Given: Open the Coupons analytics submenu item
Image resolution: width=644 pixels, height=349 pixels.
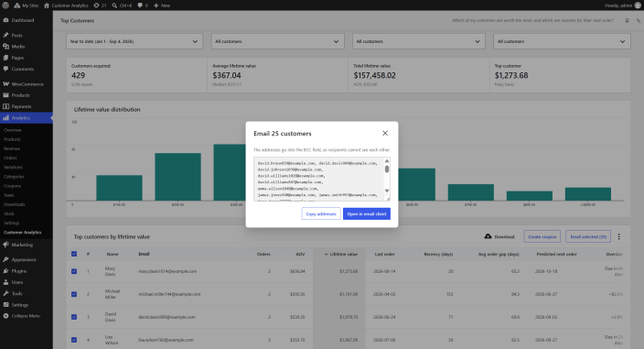Looking at the screenshot, I should click(x=12, y=186).
